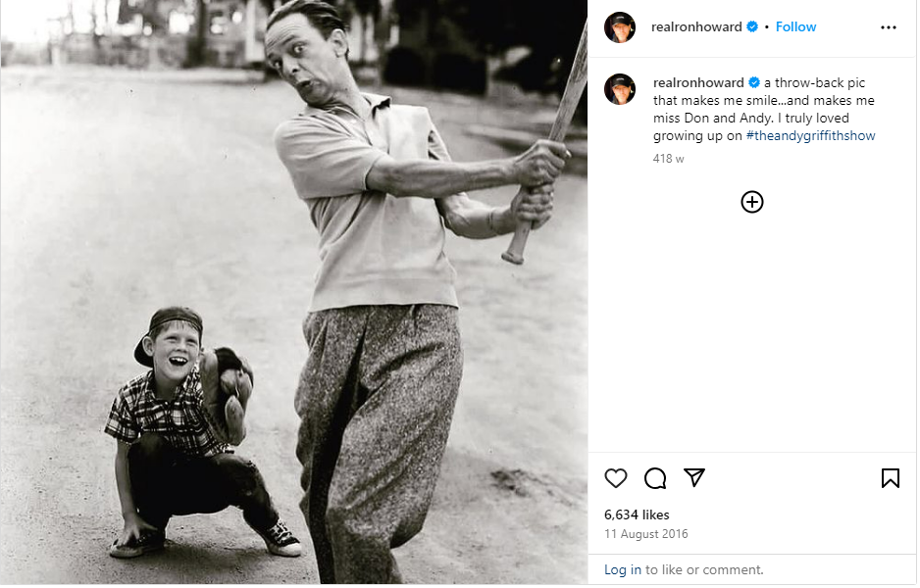
Task: Share the post using the paper plane icon
Action: pos(694,477)
